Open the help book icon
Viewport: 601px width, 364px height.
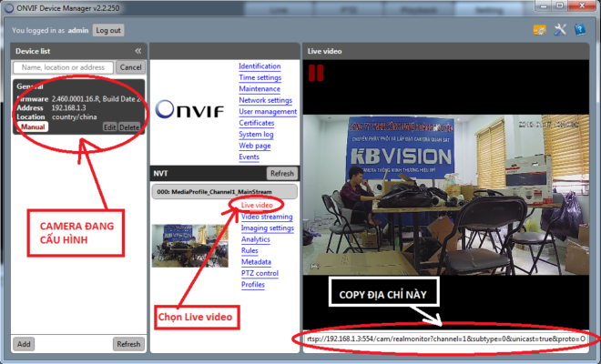580,29
